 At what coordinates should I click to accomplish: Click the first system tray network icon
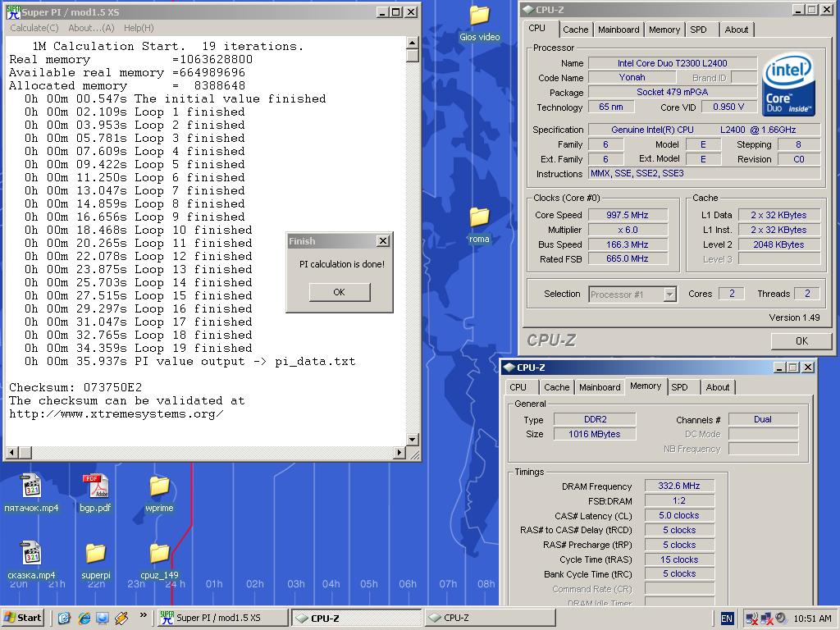pyautogui.click(x=752, y=619)
